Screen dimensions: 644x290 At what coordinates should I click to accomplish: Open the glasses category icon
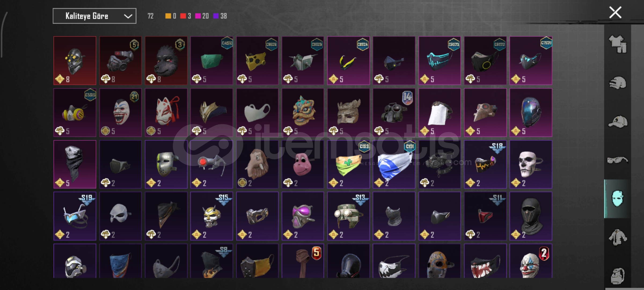(x=617, y=160)
